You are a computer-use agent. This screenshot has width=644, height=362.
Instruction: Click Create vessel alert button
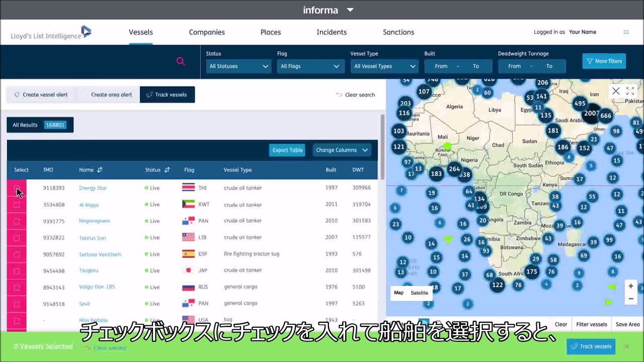point(41,95)
